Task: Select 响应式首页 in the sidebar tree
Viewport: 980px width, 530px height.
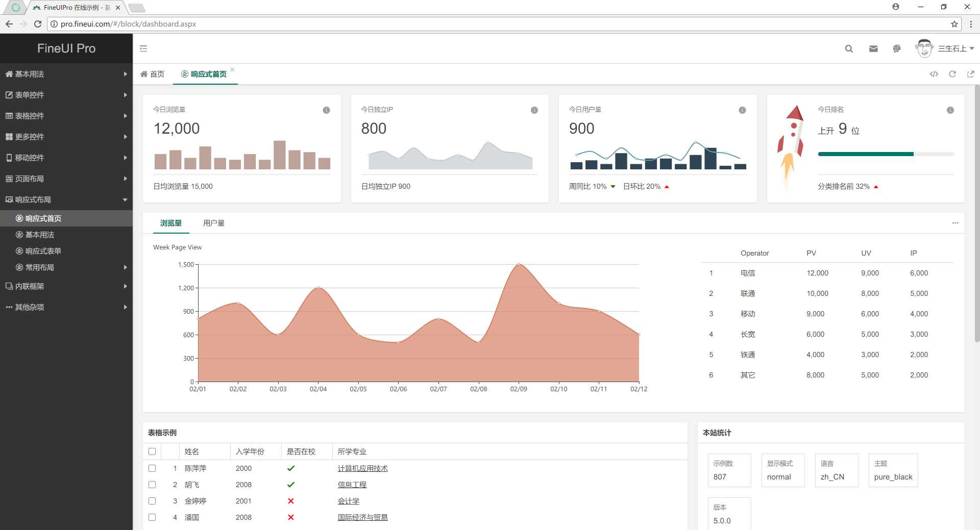Action: coord(66,218)
